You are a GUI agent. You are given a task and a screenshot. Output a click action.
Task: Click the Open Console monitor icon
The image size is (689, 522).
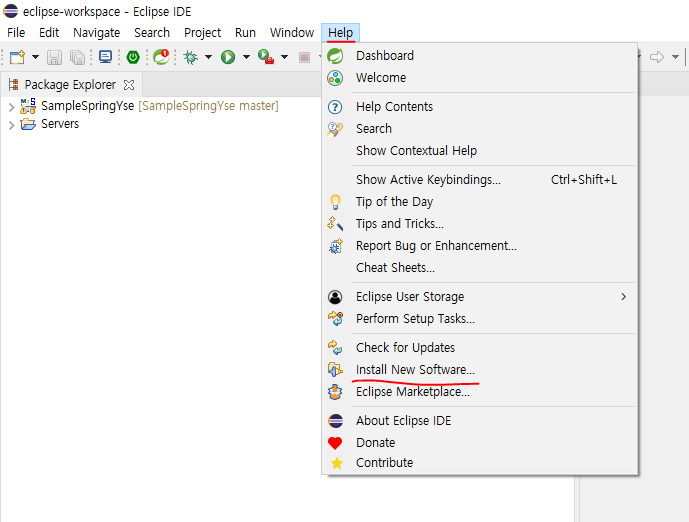coord(105,57)
